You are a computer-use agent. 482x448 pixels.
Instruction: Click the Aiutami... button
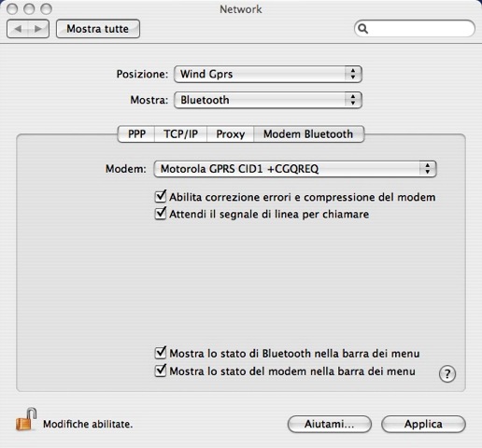click(330, 424)
